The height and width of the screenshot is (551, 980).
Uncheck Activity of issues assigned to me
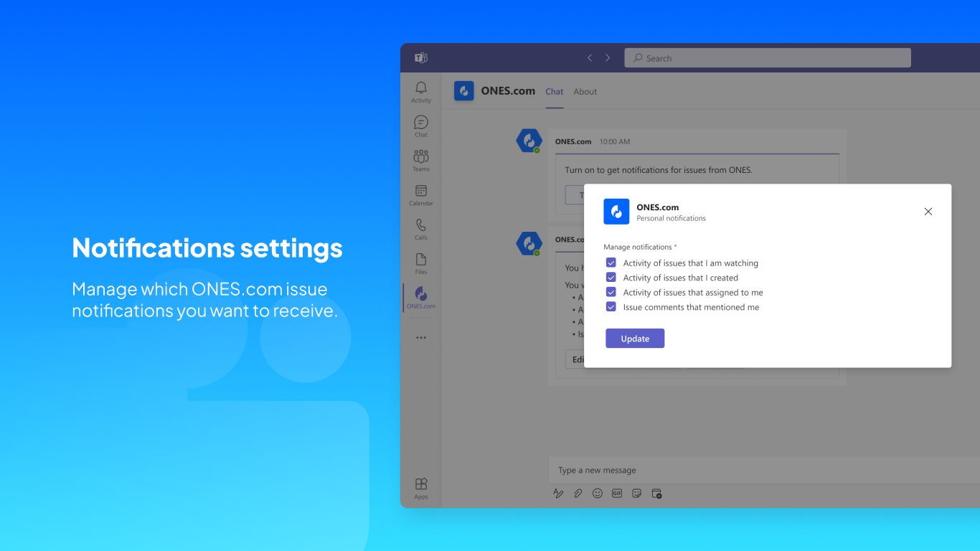coord(611,292)
